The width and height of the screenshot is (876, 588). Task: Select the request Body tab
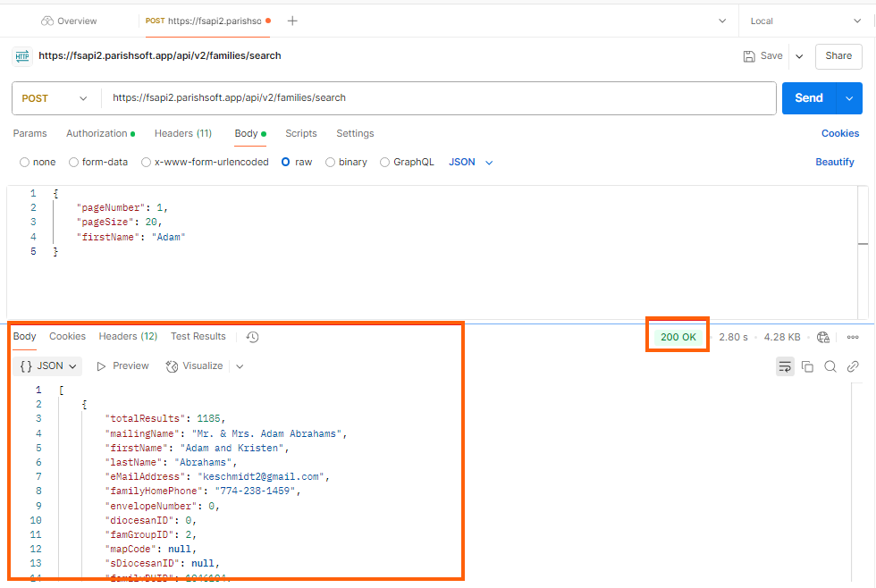(x=249, y=133)
